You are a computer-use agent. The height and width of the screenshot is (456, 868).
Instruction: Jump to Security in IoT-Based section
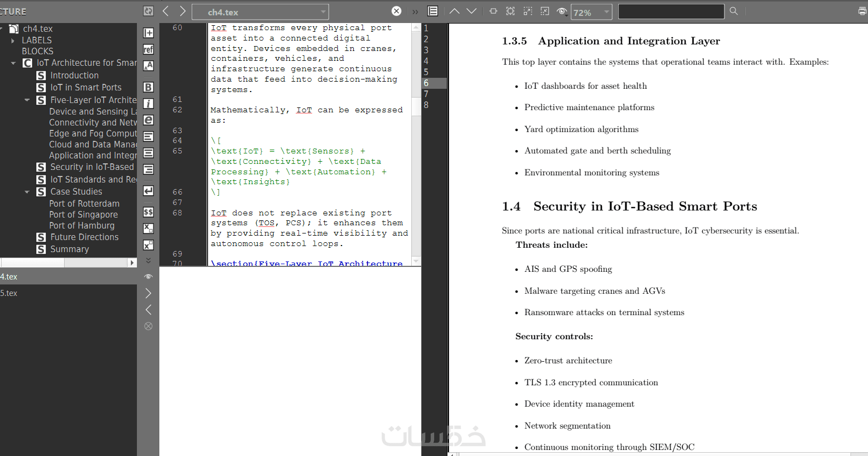click(x=92, y=167)
